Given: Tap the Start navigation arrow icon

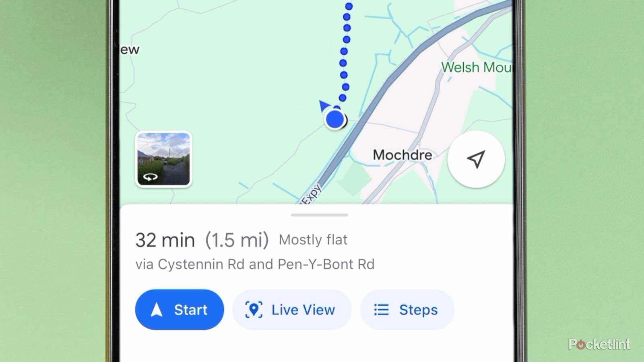Looking at the screenshot, I should [x=158, y=310].
